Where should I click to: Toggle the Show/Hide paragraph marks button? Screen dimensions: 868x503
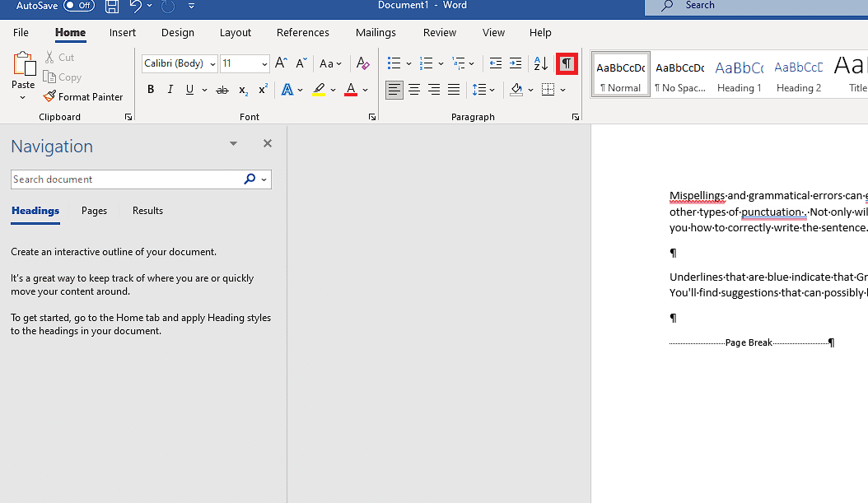(x=567, y=63)
